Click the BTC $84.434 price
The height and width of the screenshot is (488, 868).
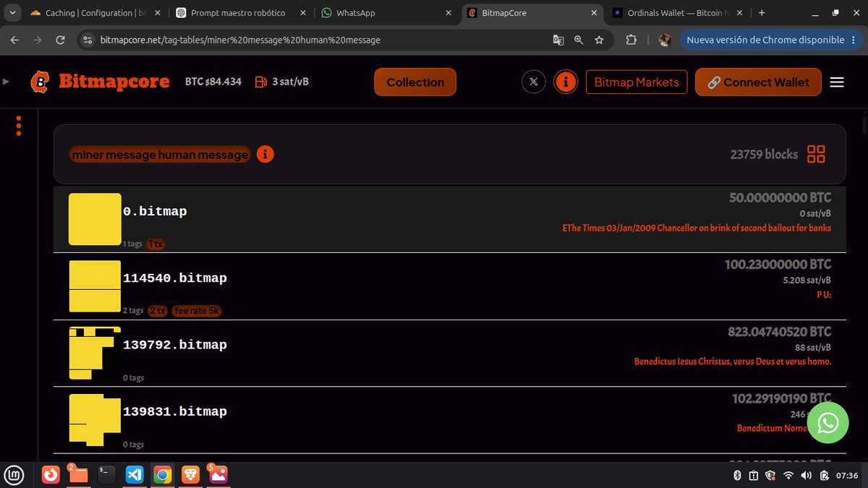[x=213, y=82]
